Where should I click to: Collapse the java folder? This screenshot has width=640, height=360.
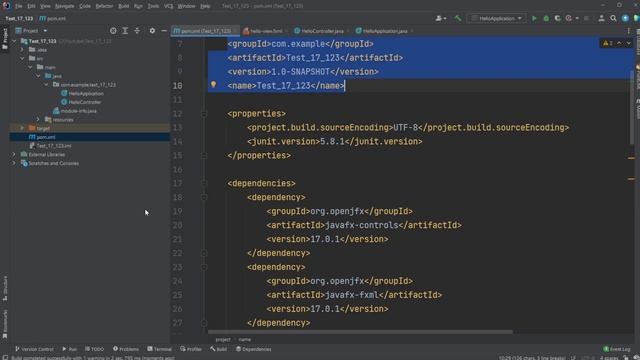pyautogui.click(x=38, y=76)
